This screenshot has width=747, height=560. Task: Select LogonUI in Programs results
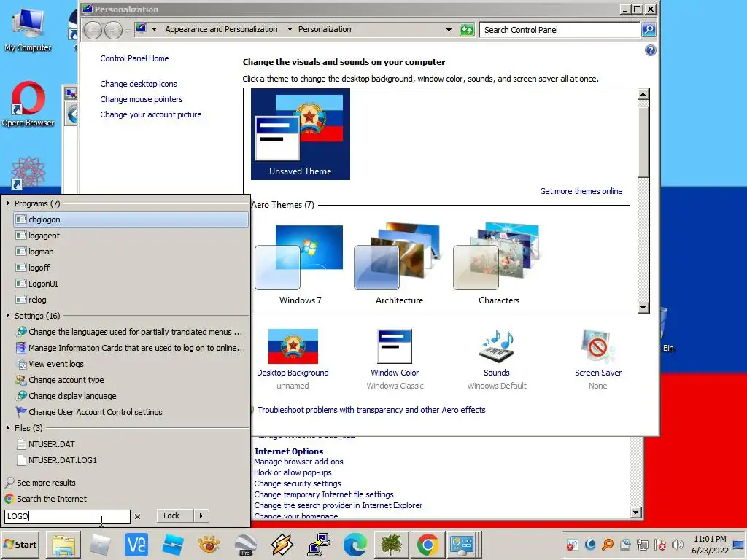[x=131, y=284]
